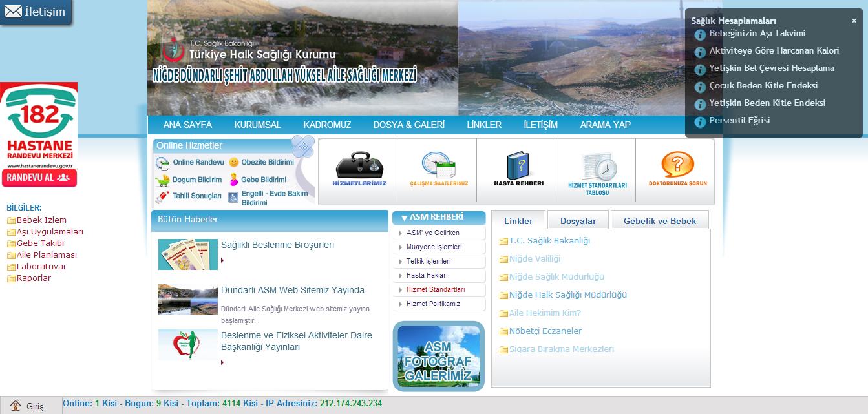This screenshot has height=414, width=868.
Task: Collapse the ASM Rehberi arrow header
Action: click(404, 218)
